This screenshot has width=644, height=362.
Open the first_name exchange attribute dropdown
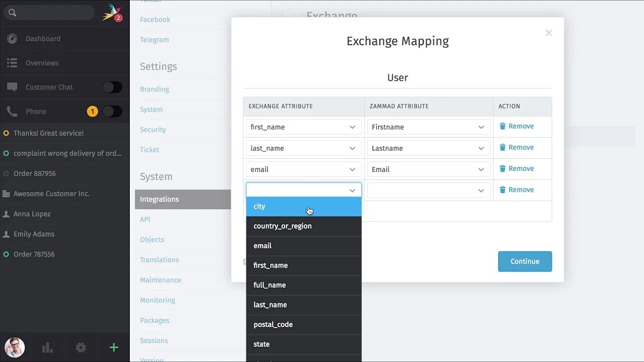(x=304, y=127)
